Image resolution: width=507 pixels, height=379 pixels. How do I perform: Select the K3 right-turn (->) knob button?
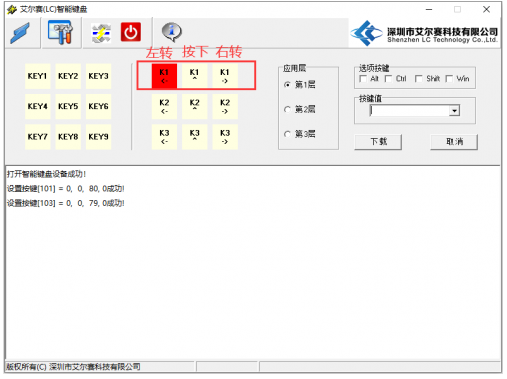coord(225,137)
